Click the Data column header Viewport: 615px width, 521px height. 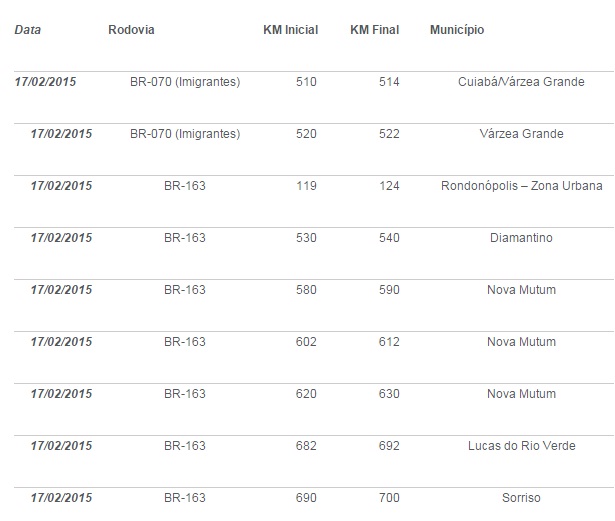point(27,30)
